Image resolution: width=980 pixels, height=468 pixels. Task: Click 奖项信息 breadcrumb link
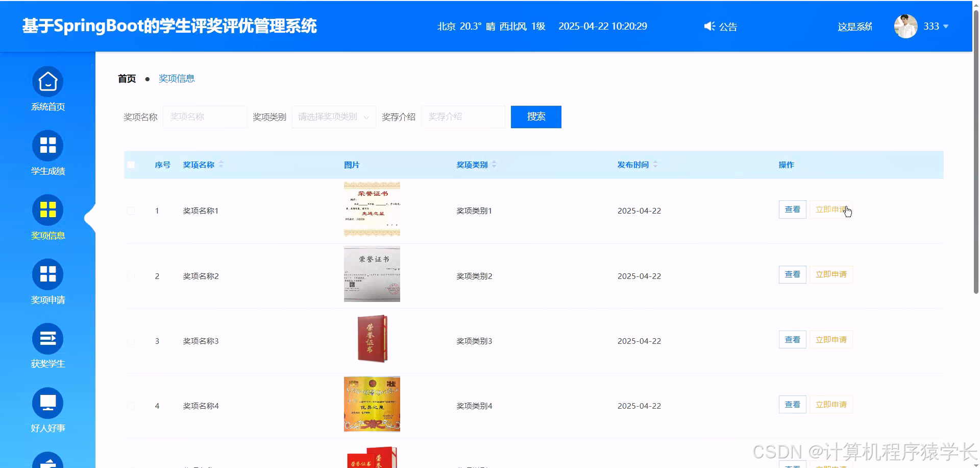(177, 79)
